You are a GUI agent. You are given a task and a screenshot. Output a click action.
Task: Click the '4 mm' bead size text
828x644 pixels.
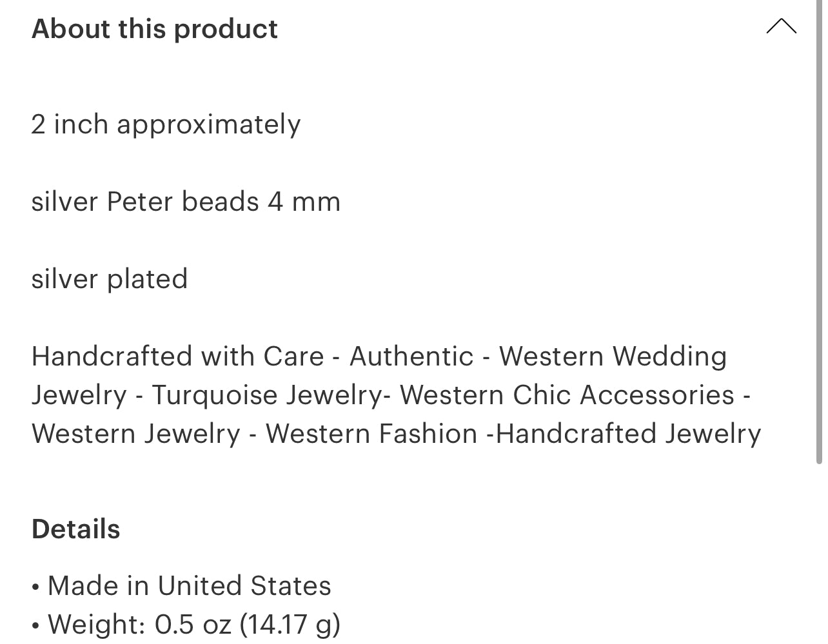[304, 202]
